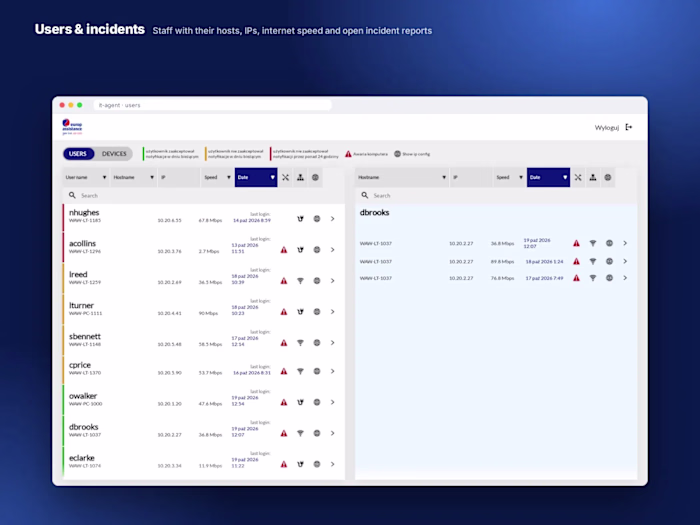Viewport: 700px width, 525px height.
Task: Click right panel IP column header
Action: click(471, 177)
